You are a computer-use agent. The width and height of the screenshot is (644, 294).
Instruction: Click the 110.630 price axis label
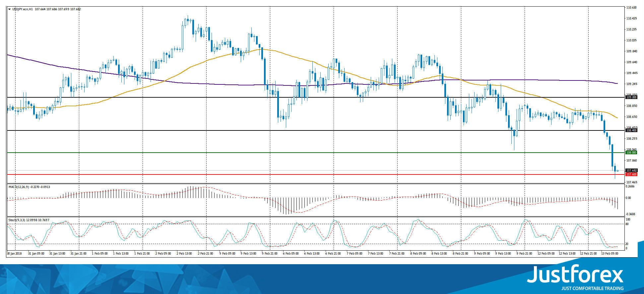click(631, 8)
